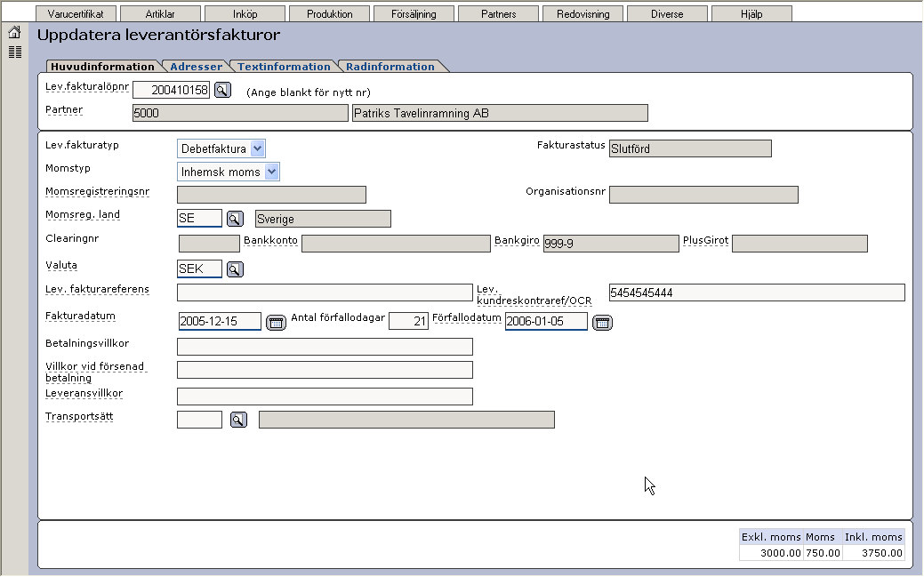This screenshot has width=924, height=577.
Task: Click the Förfallodatum field 2006-01-05
Action: point(546,321)
